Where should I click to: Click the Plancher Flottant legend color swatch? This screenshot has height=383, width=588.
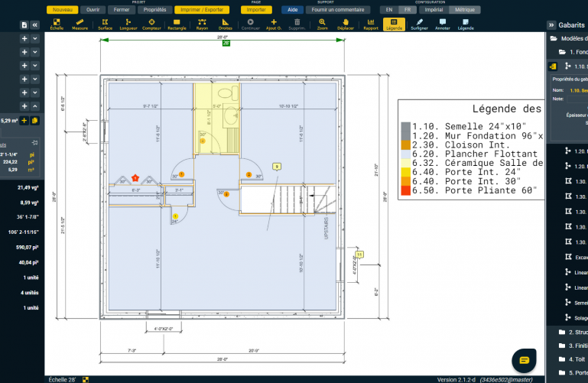click(405, 154)
